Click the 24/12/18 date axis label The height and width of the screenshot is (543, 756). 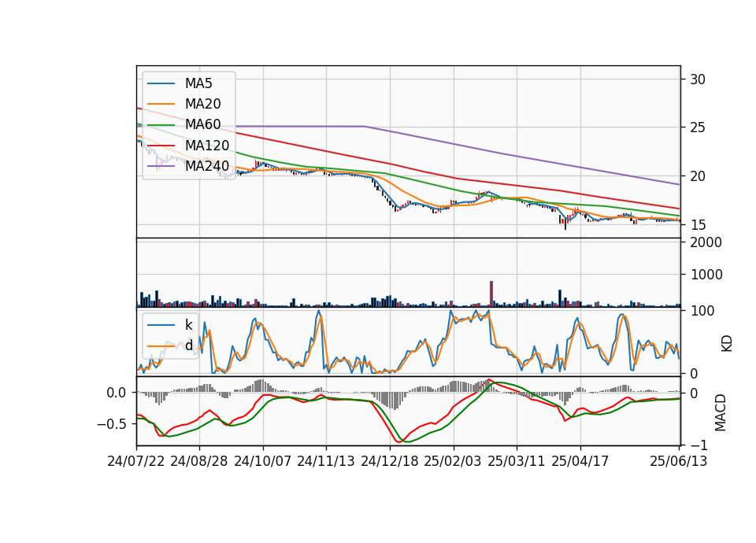390,461
